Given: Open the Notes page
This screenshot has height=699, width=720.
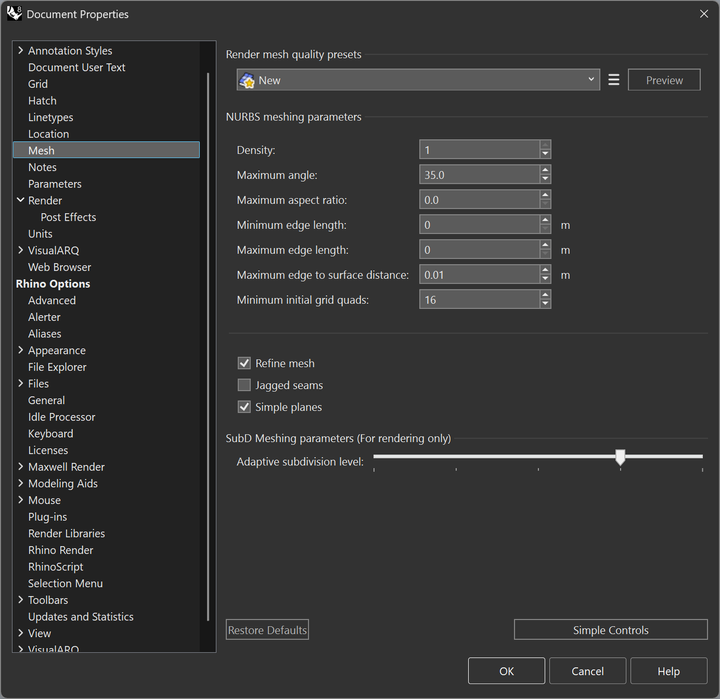Looking at the screenshot, I should [42, 167].
